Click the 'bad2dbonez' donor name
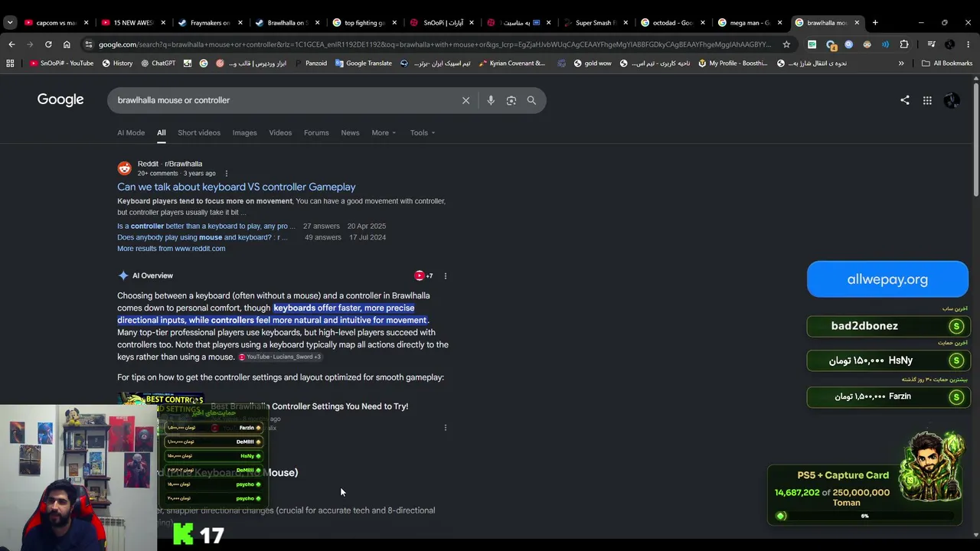Viewport: 980px width, 551px height. click(864, 326)
